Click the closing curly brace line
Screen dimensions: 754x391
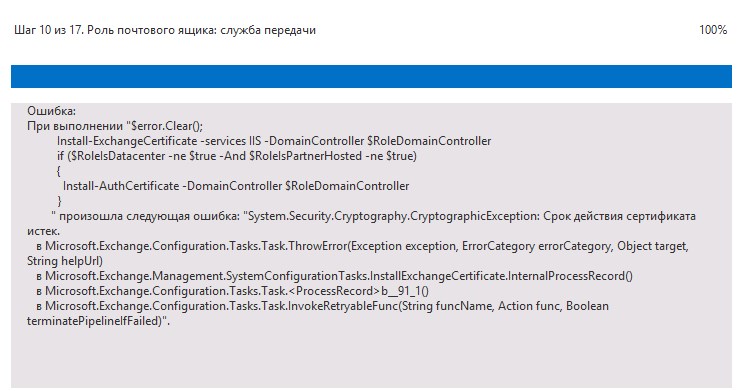click(x=59, y=201)
